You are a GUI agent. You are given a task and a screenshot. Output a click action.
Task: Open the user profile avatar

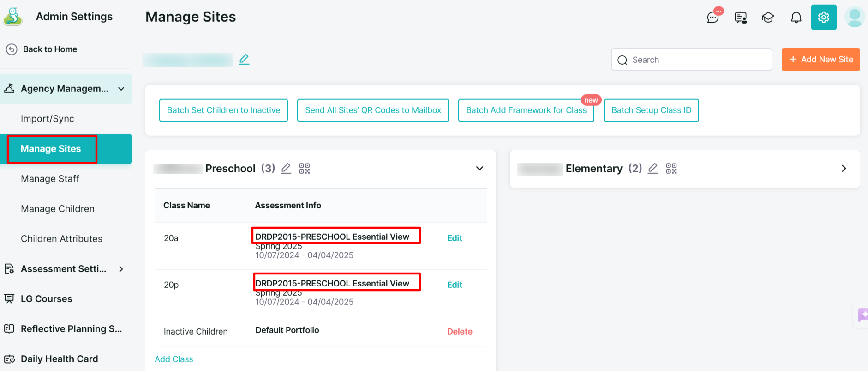click(854, 18)
